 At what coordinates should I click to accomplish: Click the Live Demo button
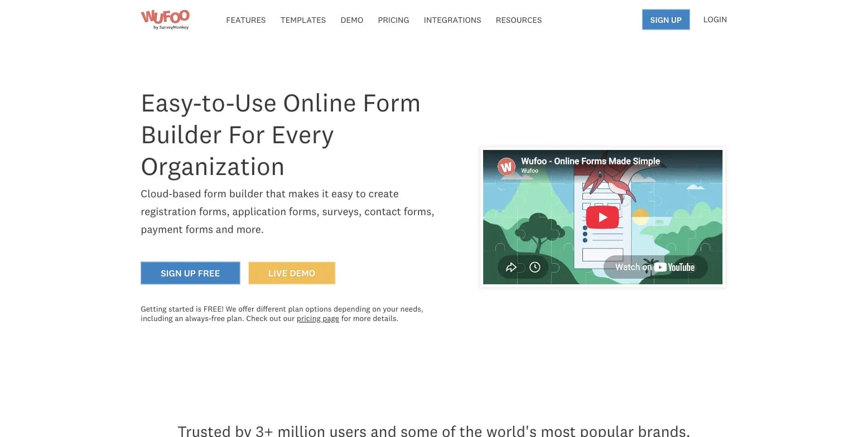coord(292,273)
